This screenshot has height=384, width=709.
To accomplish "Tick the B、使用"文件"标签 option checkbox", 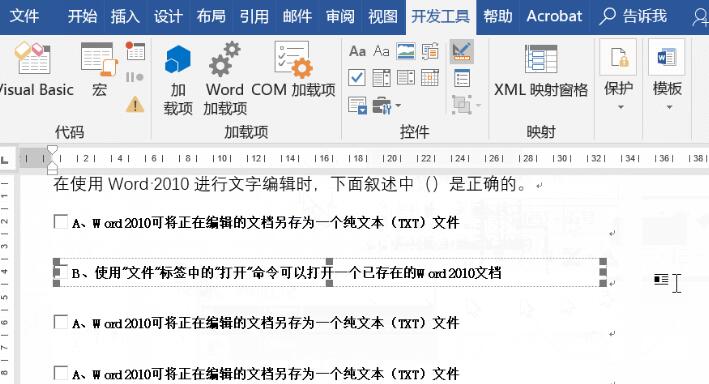I will tap(61, 272).
